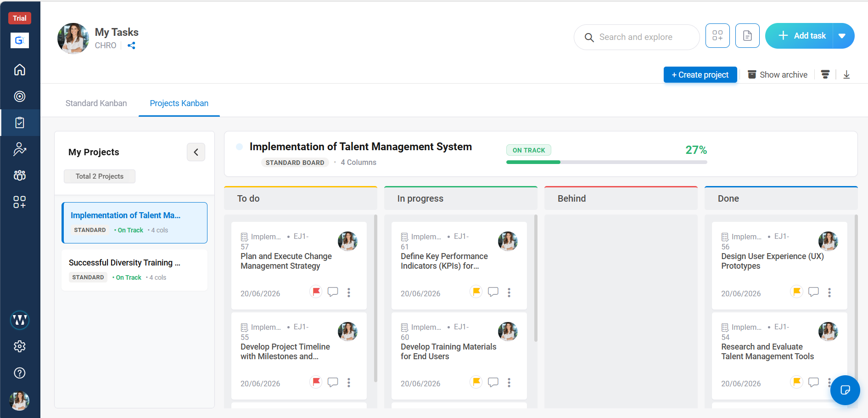The width and height of the screenshot is (868, 418).
Task: Click the STANDARD BOARD tag
Action: (x=295, y=163)
